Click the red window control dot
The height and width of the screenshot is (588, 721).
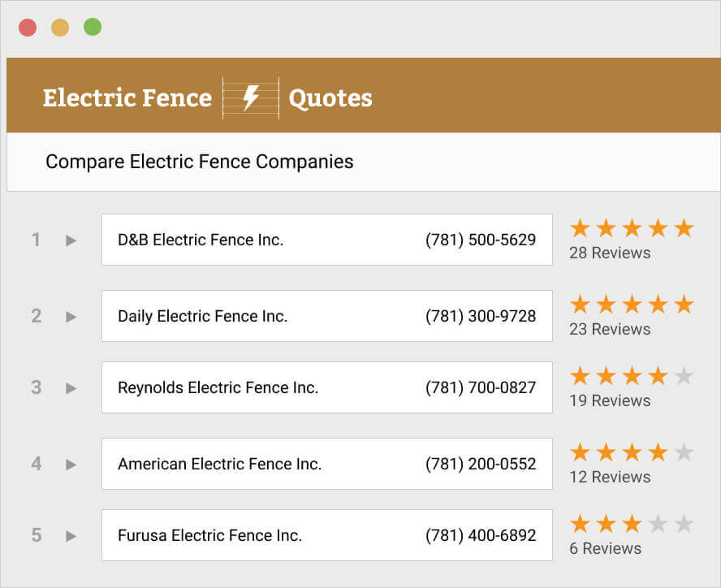click(28, 26)
